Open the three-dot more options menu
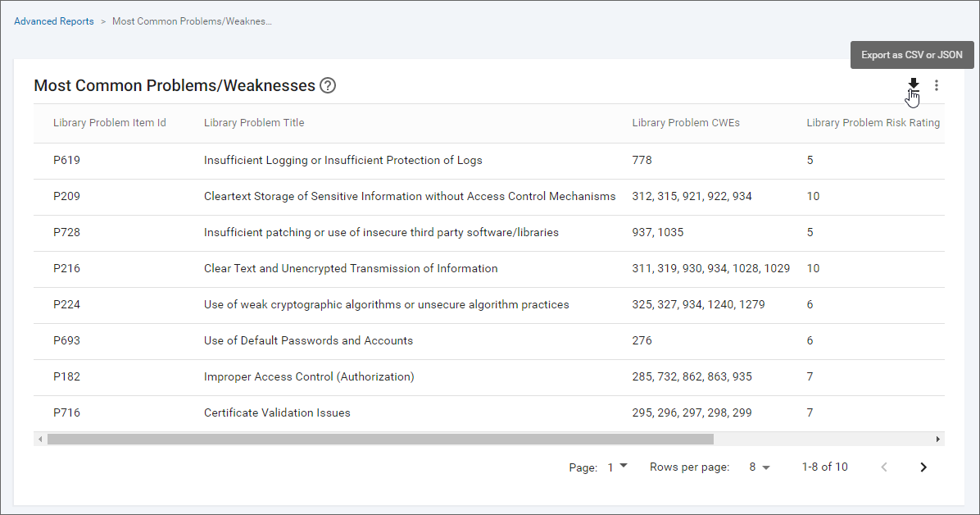This screenshot has height=515, width=980. (937, 85)
